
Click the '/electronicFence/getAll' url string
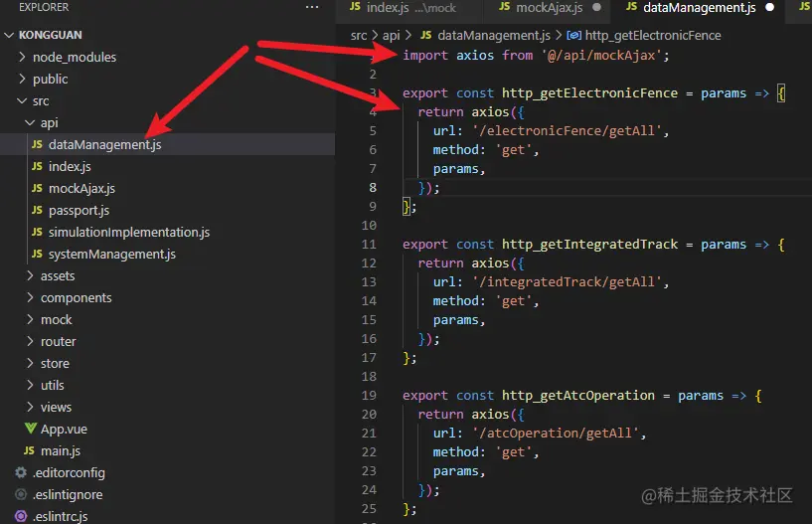pos(567,130)
